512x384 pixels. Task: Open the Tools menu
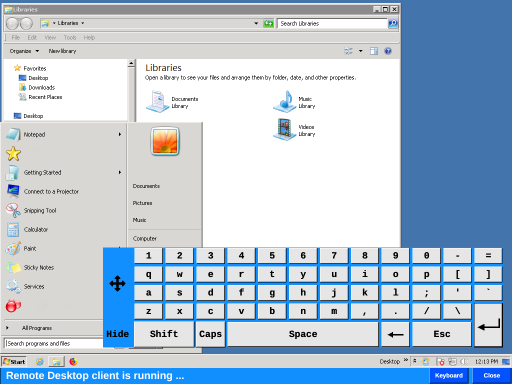(x=70, y=37)
